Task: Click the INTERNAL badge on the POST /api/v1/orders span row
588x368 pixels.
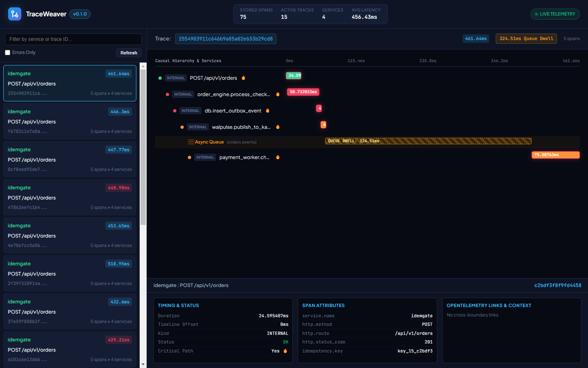Action: 176,78
